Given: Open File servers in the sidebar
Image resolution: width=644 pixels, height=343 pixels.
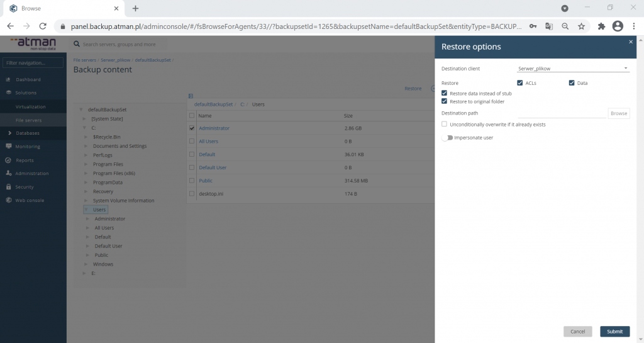Looking at the screenshot, I should [28, 120].
